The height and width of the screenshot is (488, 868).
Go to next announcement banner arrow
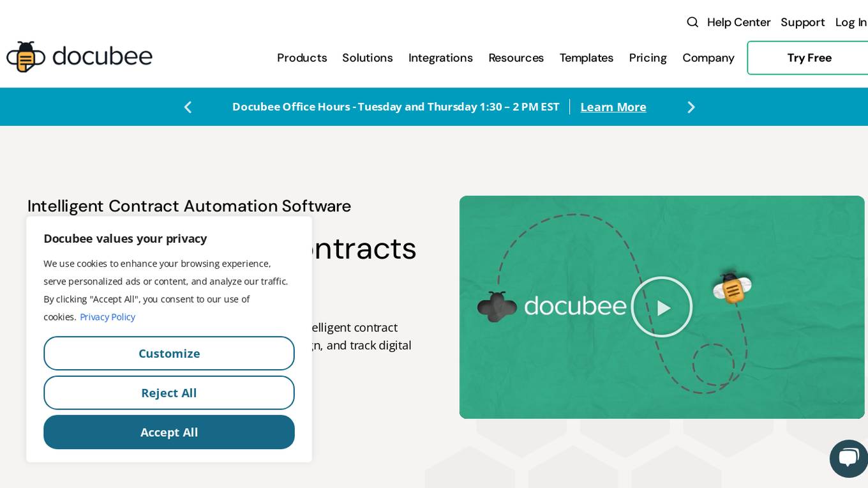click(x=691, y=107)
